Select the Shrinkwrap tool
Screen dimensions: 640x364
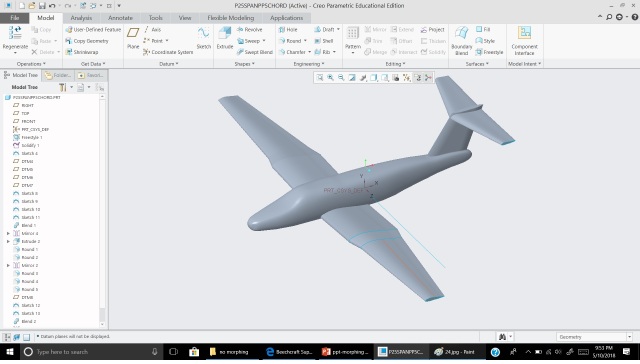(x=82, y=52)
